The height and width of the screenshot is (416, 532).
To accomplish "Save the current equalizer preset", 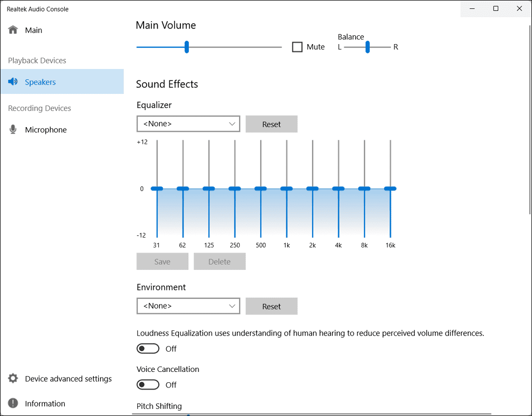I will [x=162, y=261].
